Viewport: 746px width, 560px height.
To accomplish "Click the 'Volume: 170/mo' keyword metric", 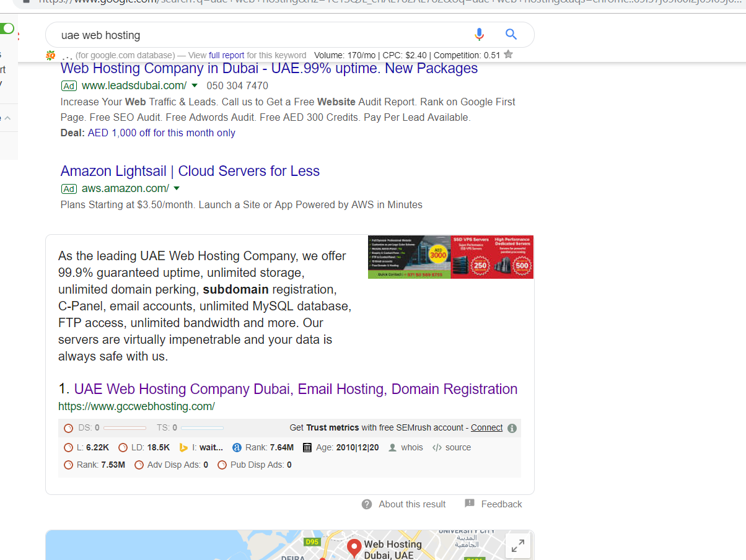I will click(x=343, y=55).
